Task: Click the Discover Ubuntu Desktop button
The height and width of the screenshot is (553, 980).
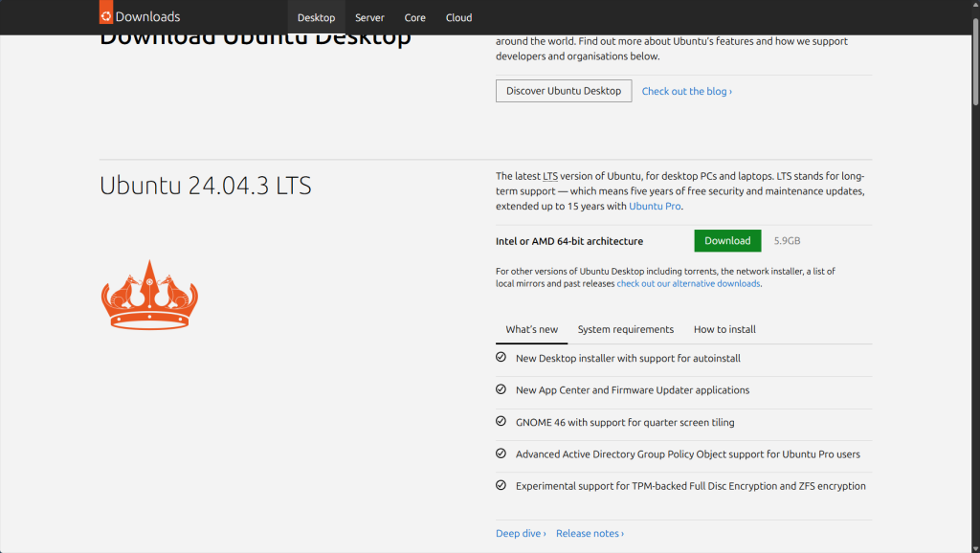Action: 564,91
